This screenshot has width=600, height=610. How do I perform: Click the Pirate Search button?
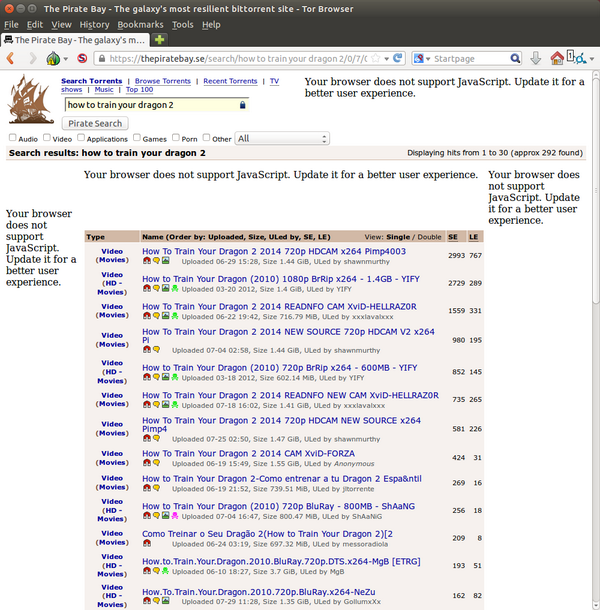point(95,123)
